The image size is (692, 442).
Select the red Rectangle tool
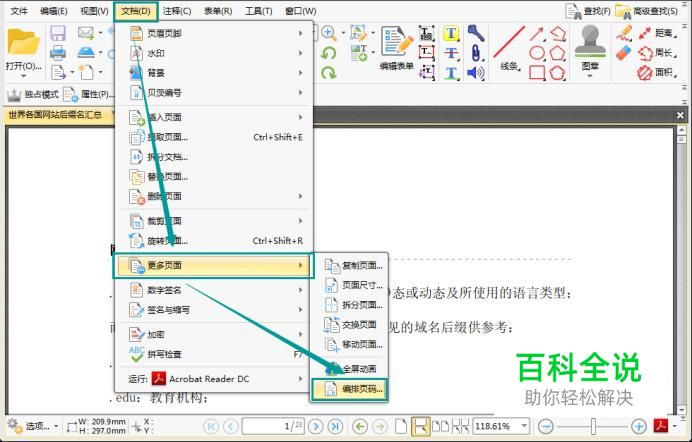pyautogui.click(x=537, y=72)
